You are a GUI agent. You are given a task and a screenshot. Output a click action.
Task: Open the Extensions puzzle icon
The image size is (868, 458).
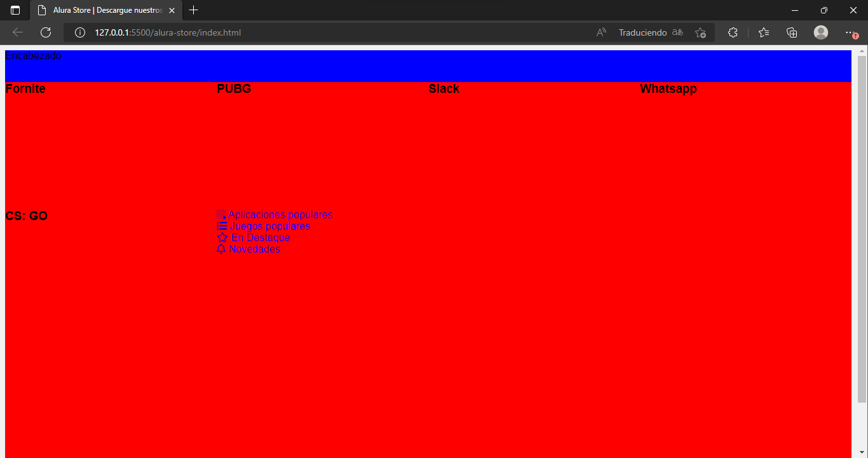(x=733, y=32)
